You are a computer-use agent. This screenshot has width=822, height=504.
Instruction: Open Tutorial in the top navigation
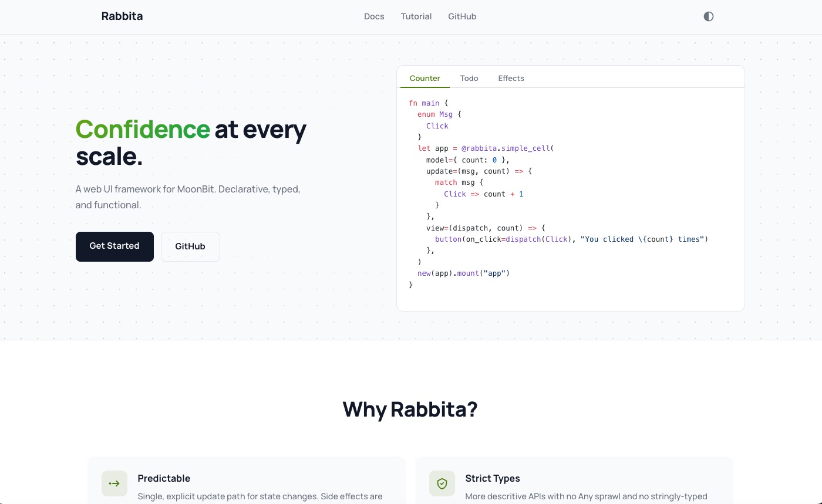tap(416, 16)
